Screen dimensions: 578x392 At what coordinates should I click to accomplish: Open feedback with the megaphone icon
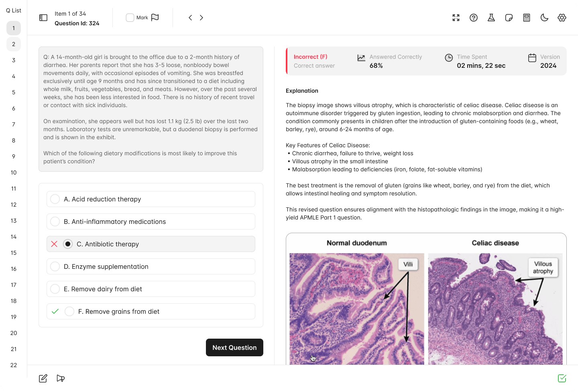pyautogui.click(x=61, y=378)
